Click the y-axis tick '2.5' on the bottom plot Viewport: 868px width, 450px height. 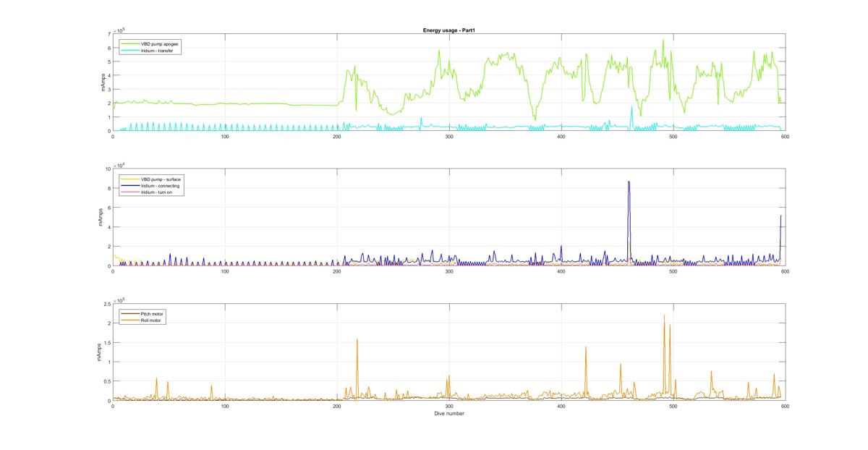(x=106, y=304)
